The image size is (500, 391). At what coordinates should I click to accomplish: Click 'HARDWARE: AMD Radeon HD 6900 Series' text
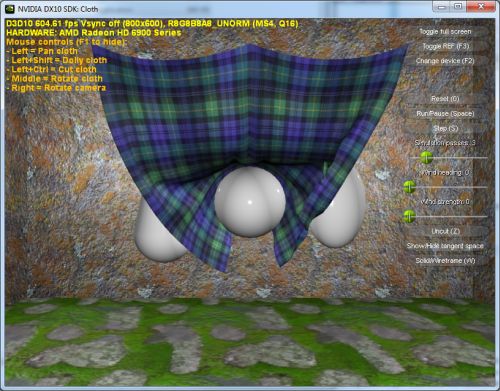click(94, 33)
